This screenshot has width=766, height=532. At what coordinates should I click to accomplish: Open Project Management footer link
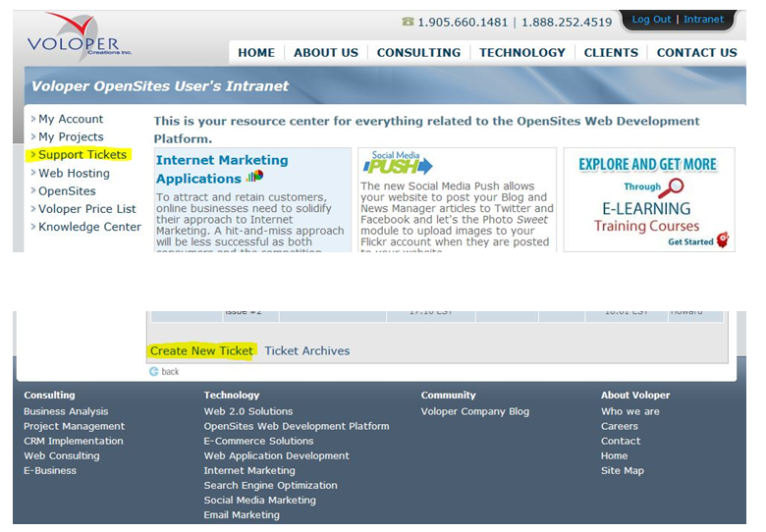(75, 426)
